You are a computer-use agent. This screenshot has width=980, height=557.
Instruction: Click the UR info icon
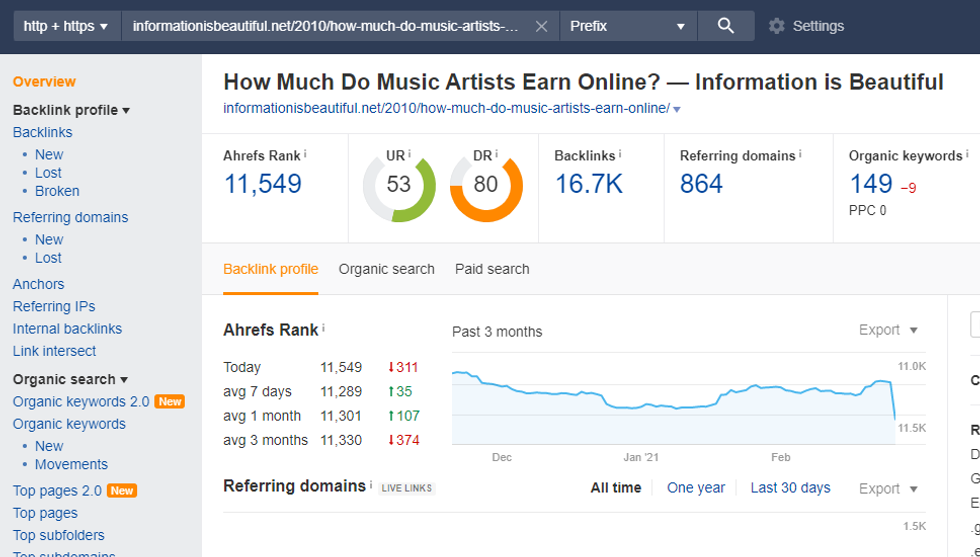pos(409,154)
